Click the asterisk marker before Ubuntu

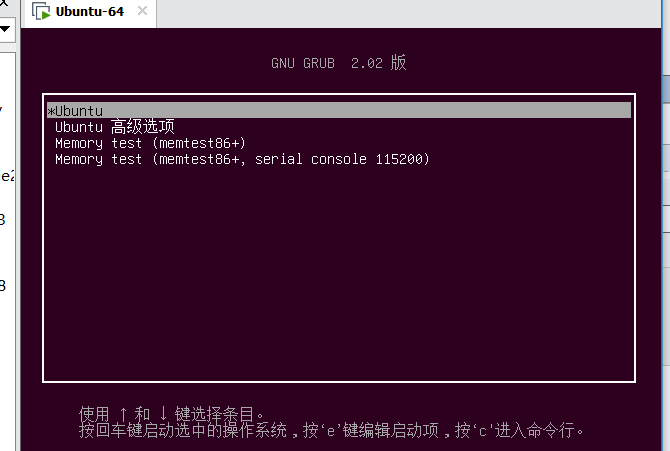(50, 111)
